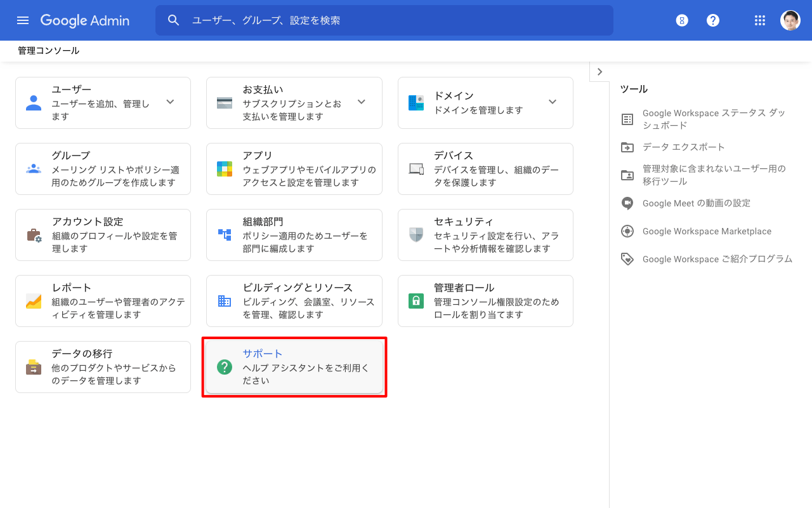Click ユーザーを追加、管理します description text
This screenshot has height=508, width=812.
(x=101, y=110)
